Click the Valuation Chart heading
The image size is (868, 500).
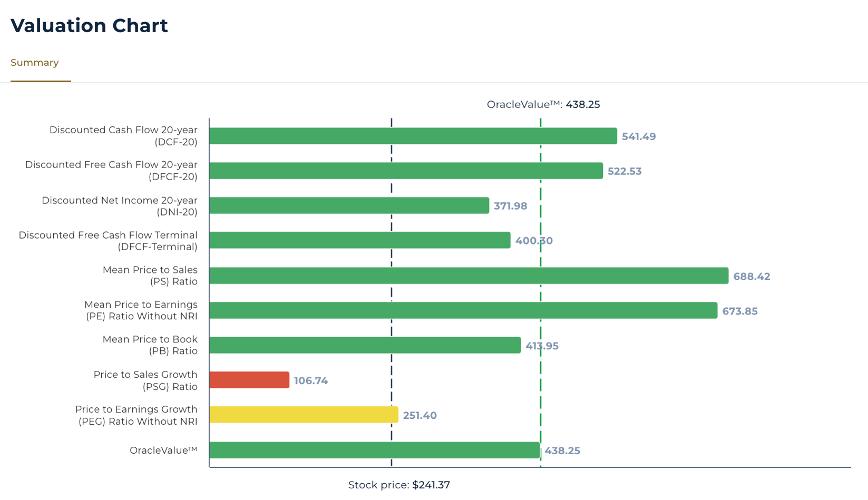pyautogui.click(x=89, y=25)
